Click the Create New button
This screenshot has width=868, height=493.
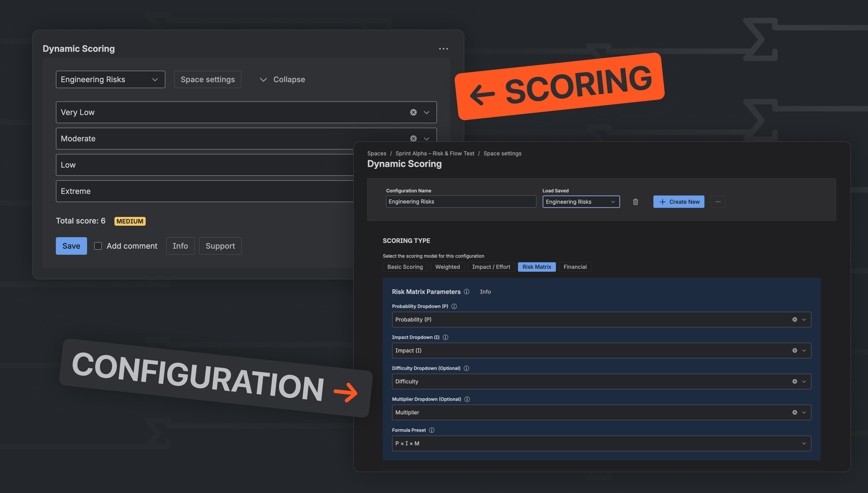click(679, 202)
